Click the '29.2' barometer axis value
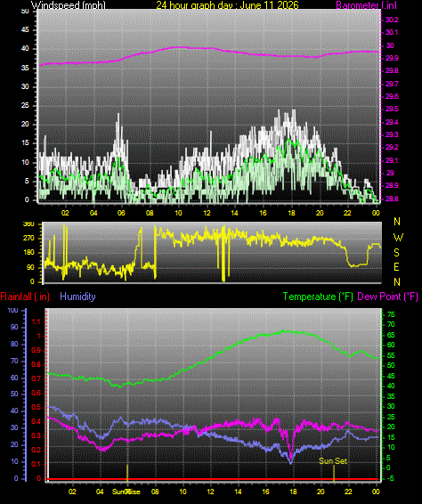 click(392, 147)
